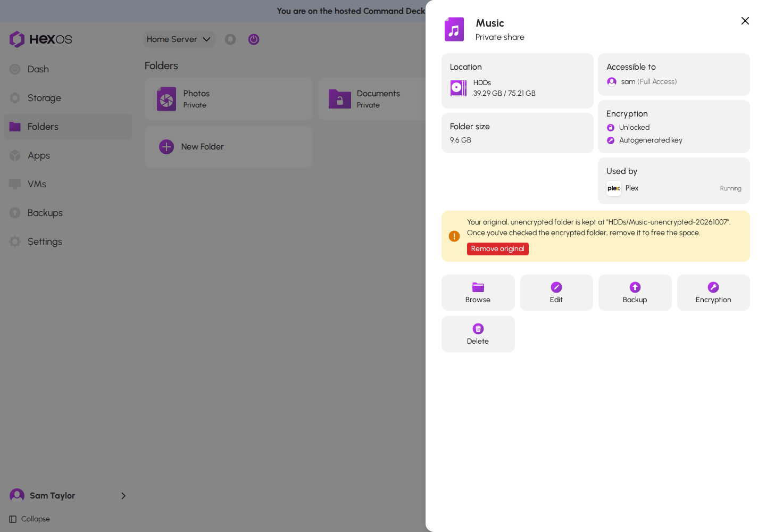
Task: Click the Running status next to Plex
Action: pos(730,189)
